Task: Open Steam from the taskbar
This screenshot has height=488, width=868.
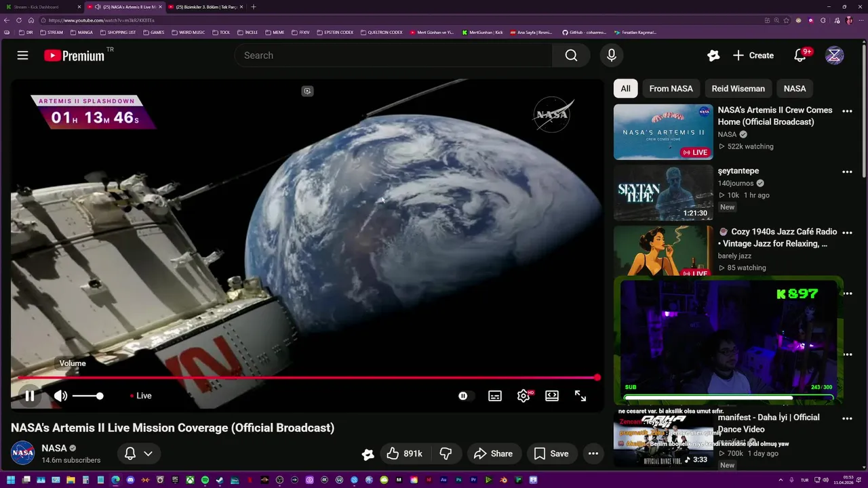Action: pyautogui.click(x=220, y=481)
